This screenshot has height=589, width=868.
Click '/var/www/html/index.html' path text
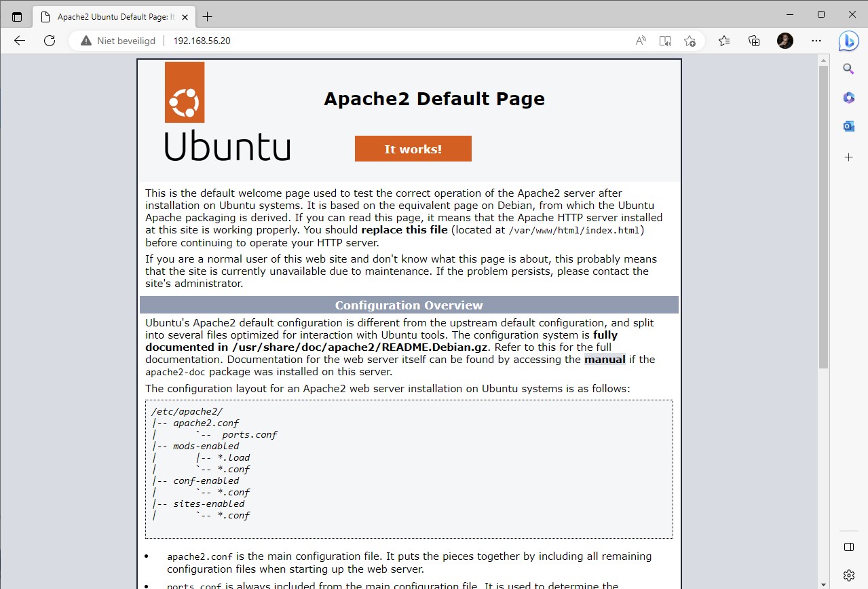pos(574,230)
